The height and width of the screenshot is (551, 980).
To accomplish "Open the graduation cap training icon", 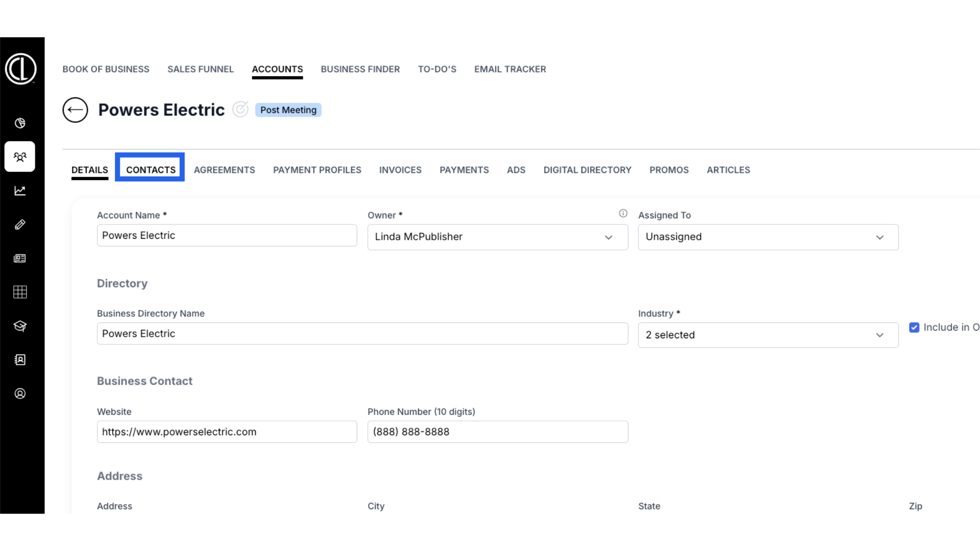I will (x=20, y=326).
